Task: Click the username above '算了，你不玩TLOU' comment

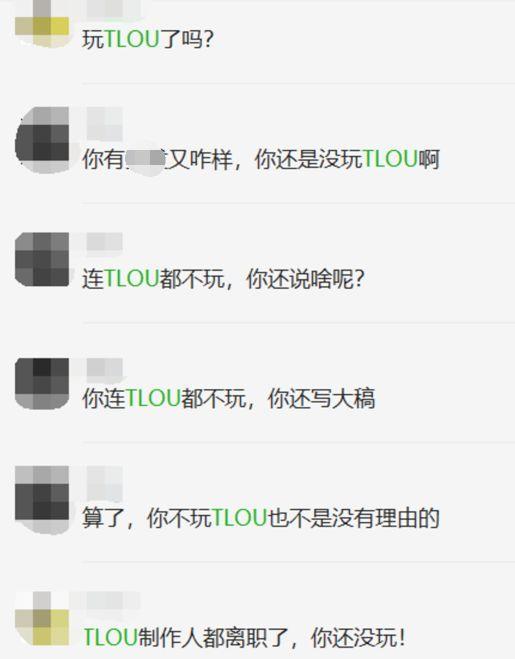Action: 105,482
